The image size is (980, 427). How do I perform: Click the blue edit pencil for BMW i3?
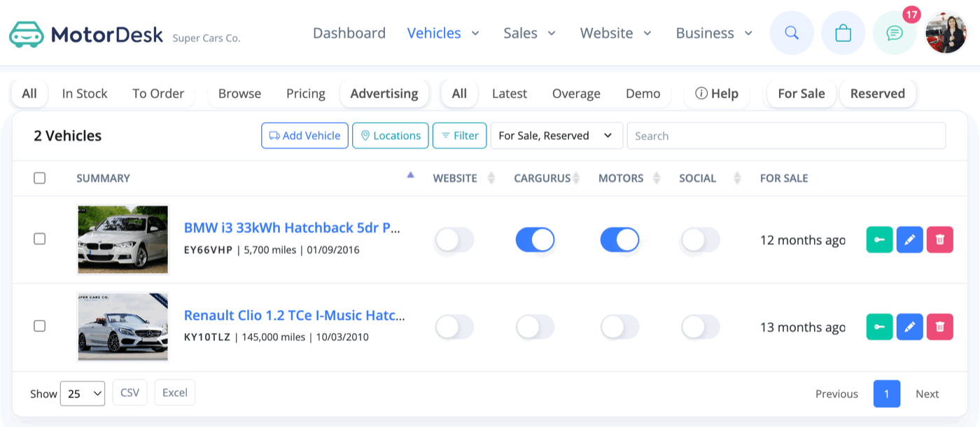coord(910,239)
